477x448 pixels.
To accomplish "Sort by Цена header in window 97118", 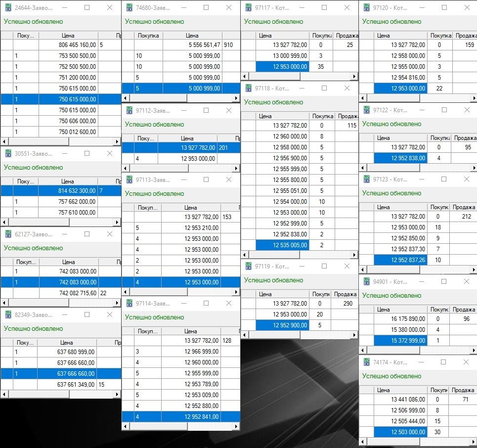I will pos(265,116).
